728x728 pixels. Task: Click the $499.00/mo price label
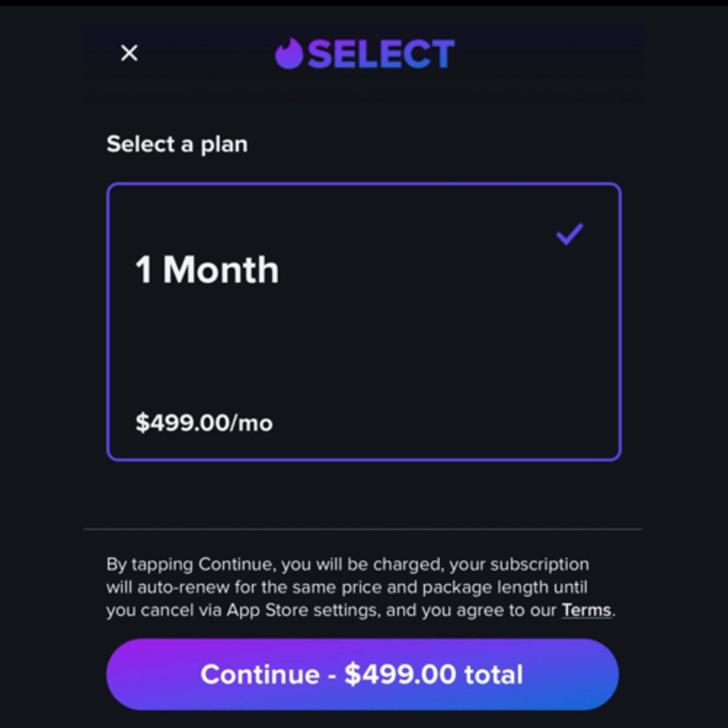[204, 423]
